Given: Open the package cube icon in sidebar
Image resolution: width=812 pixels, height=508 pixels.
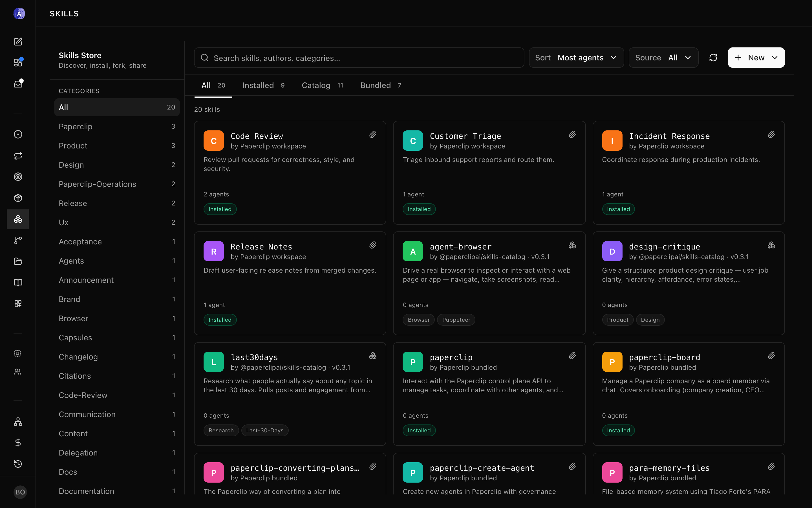Looking at the screenshot, I should pos(18,198).
